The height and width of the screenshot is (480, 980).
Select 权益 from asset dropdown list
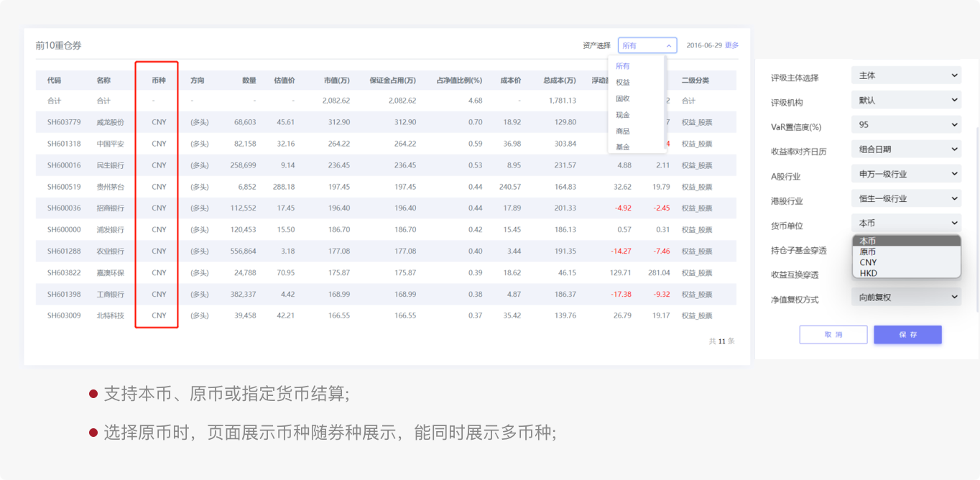point(623,83)
